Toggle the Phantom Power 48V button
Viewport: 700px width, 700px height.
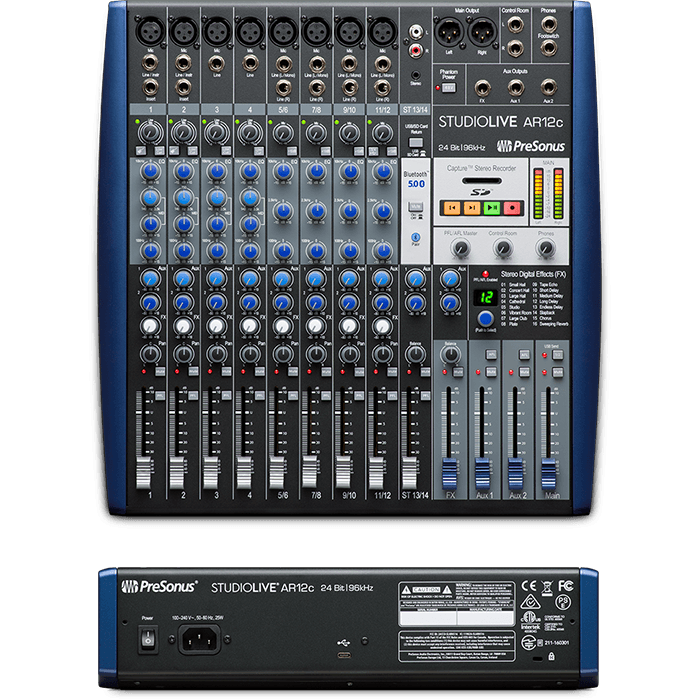point(449,88)
